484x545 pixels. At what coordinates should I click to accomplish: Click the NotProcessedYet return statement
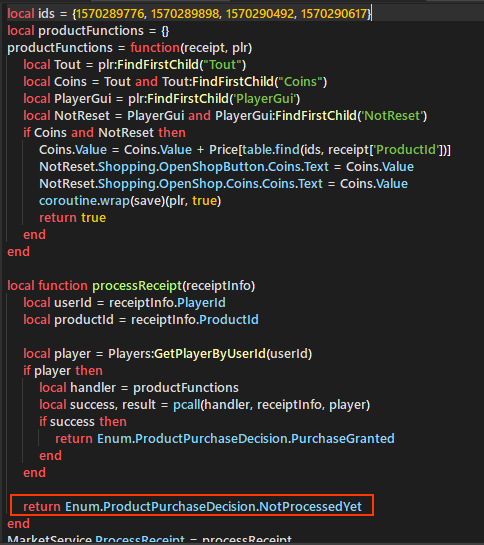click(x=193, y=507)
